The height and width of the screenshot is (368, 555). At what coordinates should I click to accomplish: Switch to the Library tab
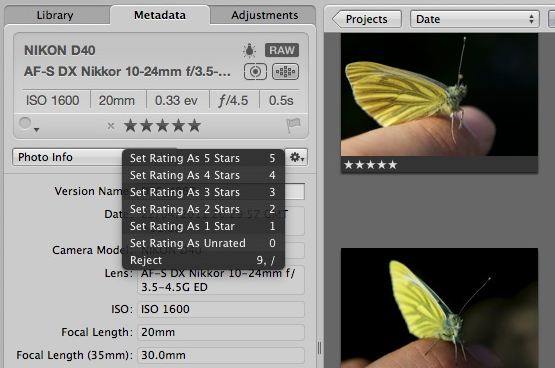(55, 15)
